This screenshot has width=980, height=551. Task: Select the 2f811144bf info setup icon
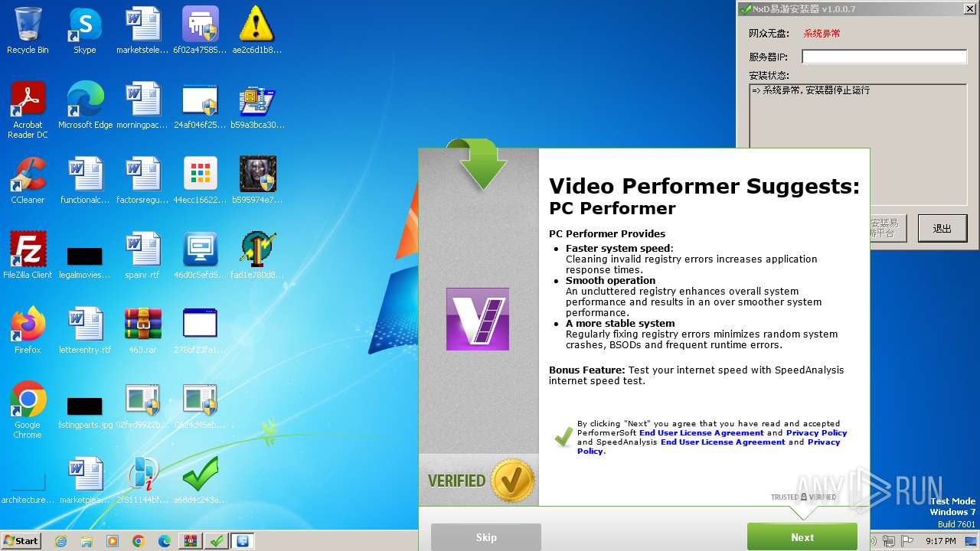(142, 480)
